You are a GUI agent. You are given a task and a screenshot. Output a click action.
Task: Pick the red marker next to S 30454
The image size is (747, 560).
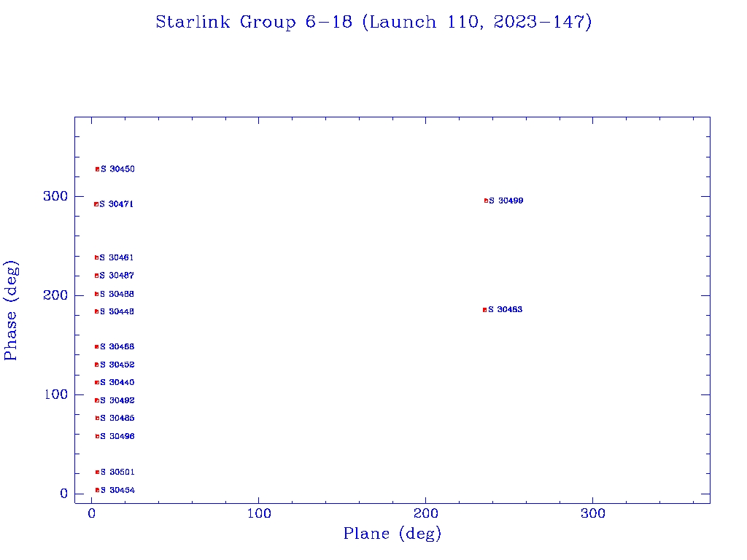(x=97, y=490)
